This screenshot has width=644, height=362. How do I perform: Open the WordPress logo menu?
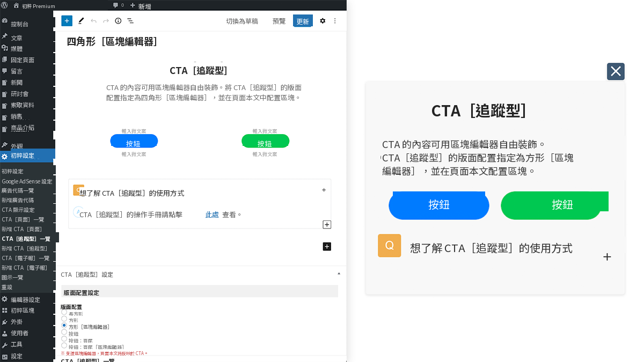coord(4,5)
